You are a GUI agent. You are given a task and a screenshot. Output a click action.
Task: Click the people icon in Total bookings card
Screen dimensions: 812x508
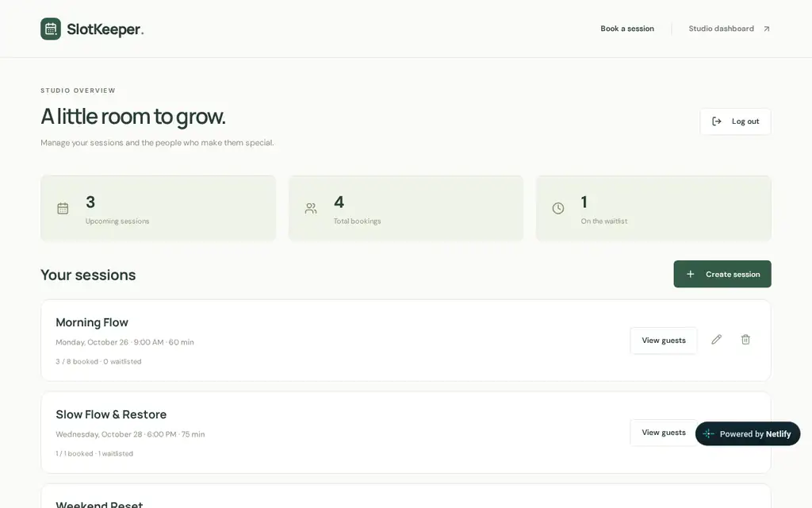pos(311,209)
